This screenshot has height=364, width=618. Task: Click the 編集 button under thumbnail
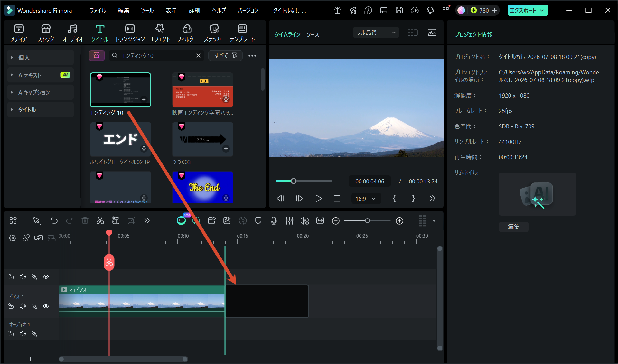tap(514, 227)
